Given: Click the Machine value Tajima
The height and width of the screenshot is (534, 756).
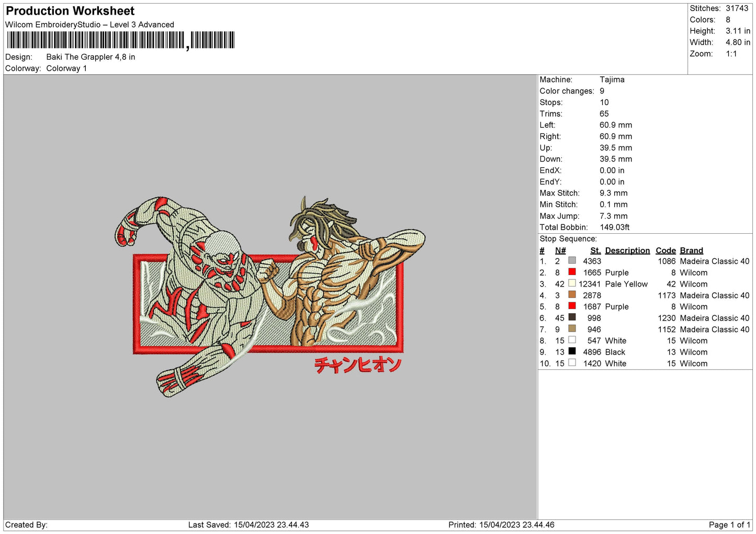Looking at the screenshot, I should (612, 79).
